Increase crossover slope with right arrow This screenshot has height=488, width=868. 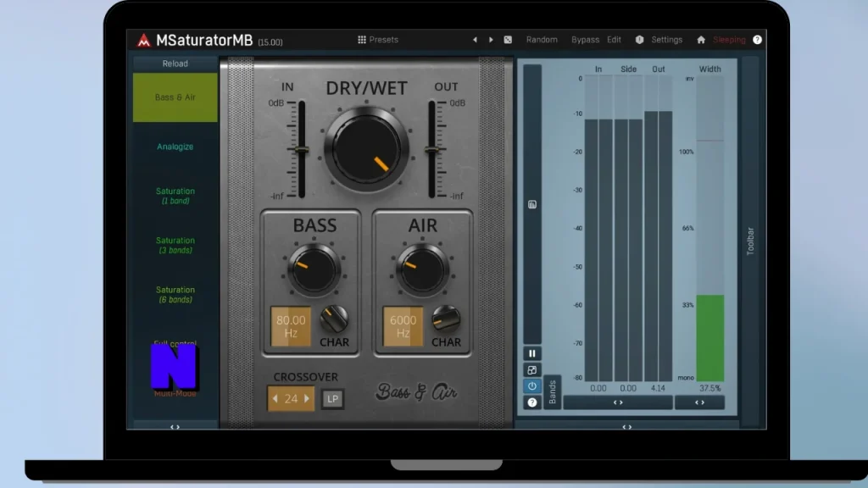point(307,399)
